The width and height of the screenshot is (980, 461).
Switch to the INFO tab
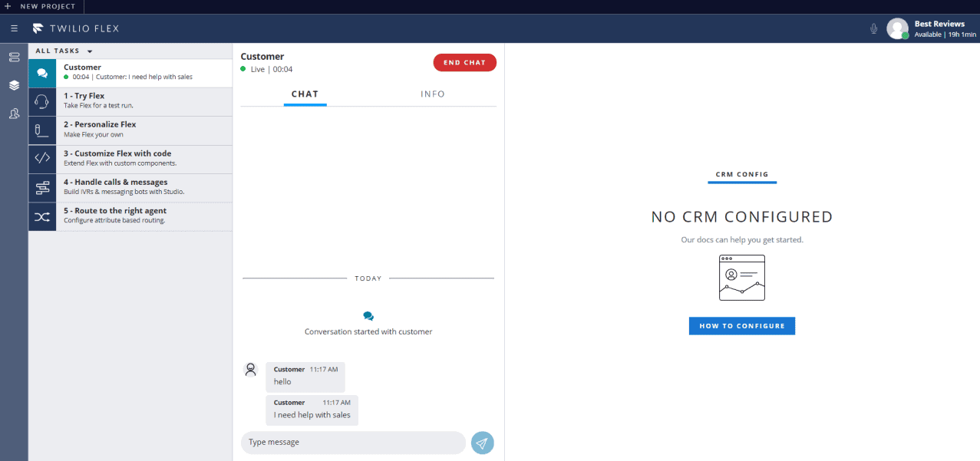[433, 94]
